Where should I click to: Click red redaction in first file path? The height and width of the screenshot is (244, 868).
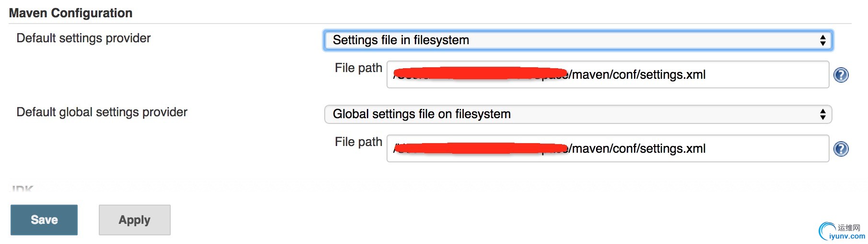pyautogui.click(x=480, y=73)
